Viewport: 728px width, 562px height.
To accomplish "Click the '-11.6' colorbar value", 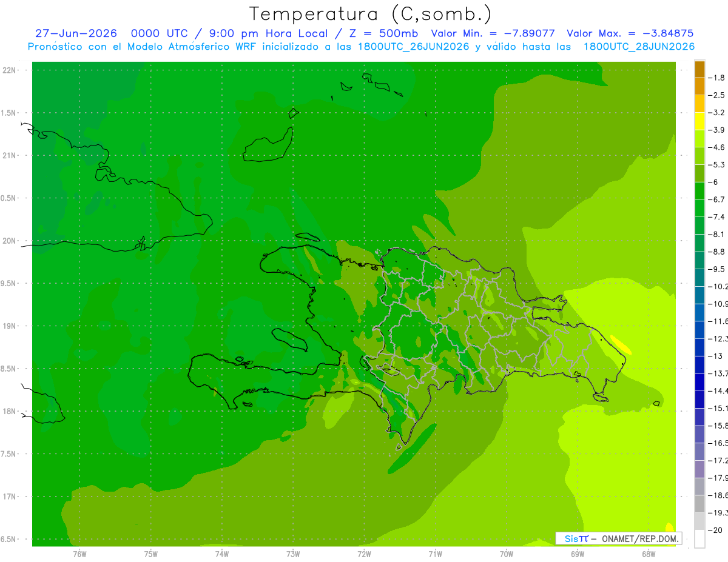I will (x=718, y=321).
